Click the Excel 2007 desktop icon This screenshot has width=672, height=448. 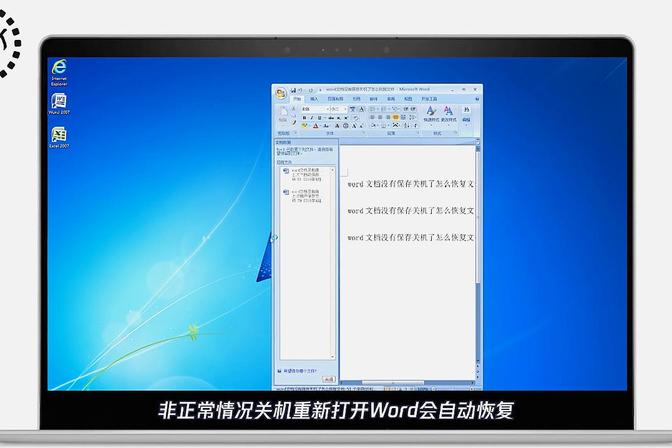tap(59, 138)
